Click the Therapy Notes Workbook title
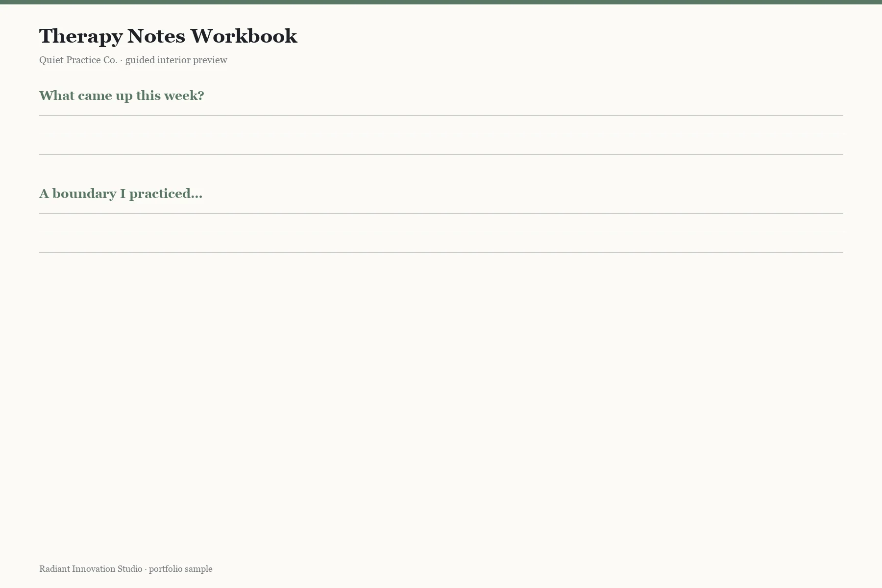 168,36
